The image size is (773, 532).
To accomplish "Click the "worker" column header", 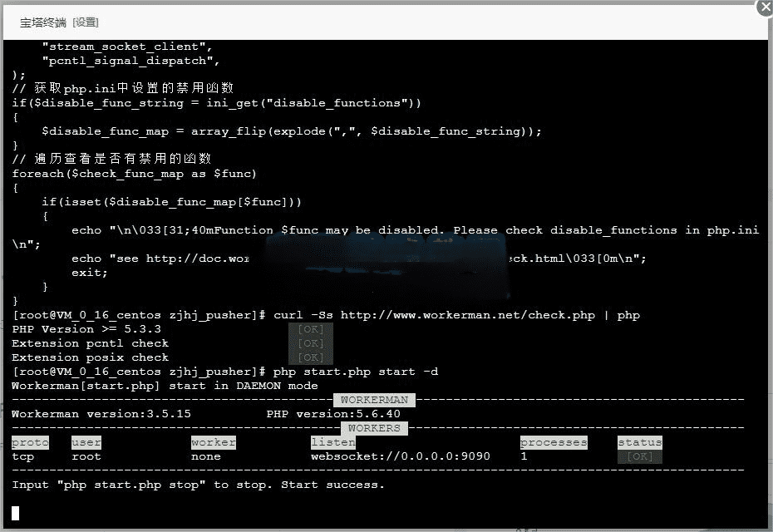I will tap(214, 442).
